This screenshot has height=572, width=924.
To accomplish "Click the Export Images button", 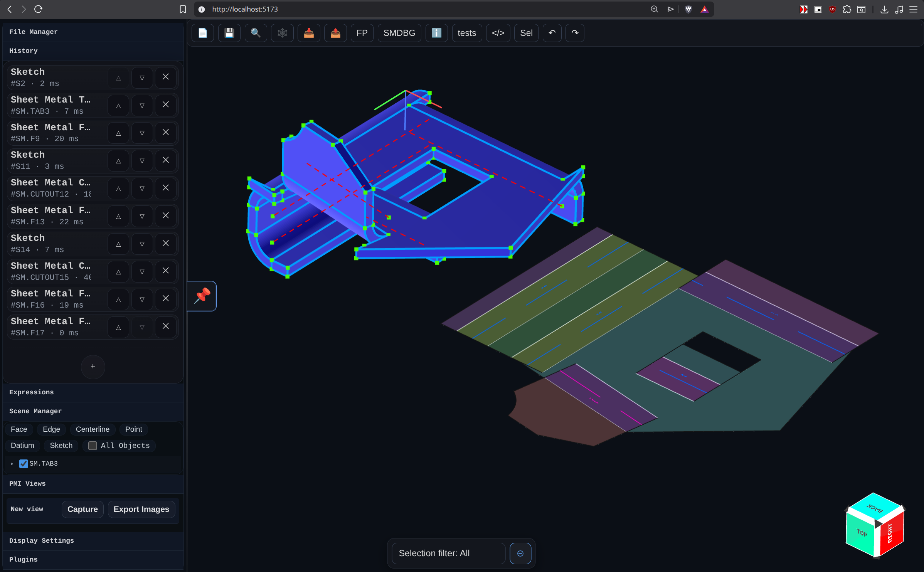I will [x=141, y=510].
